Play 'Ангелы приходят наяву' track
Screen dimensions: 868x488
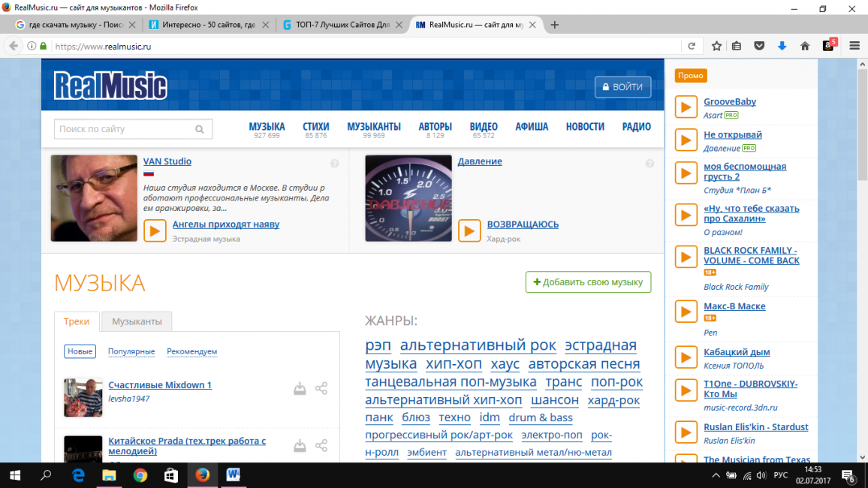pos(155,230)
